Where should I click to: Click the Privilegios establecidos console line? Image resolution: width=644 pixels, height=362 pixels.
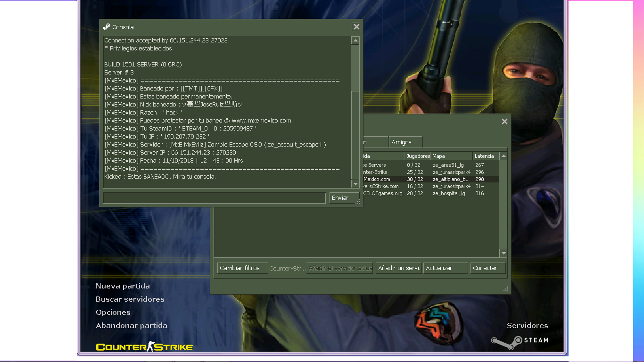pyautogui.click(x=138, y=49)
